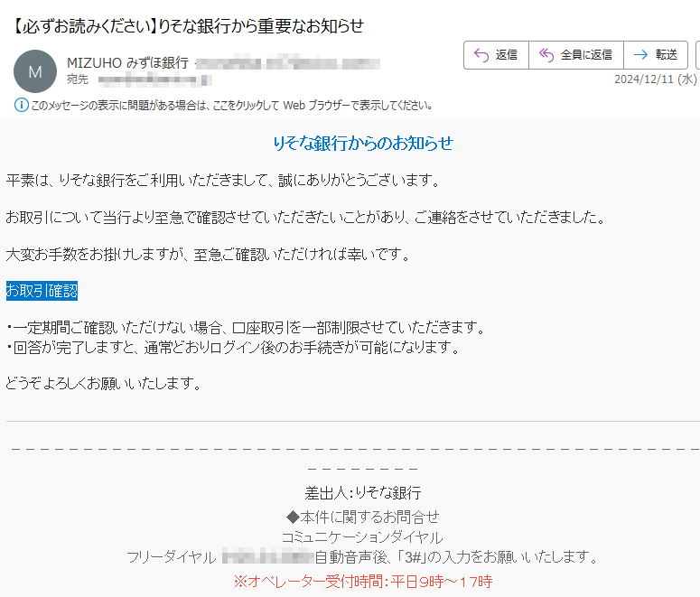The height and width of the screenshot is (597, 700).
Task: Click the 一定期間ご確認いただけない場合 bullet
Action: pyautogui.click(x=247, y=328)
